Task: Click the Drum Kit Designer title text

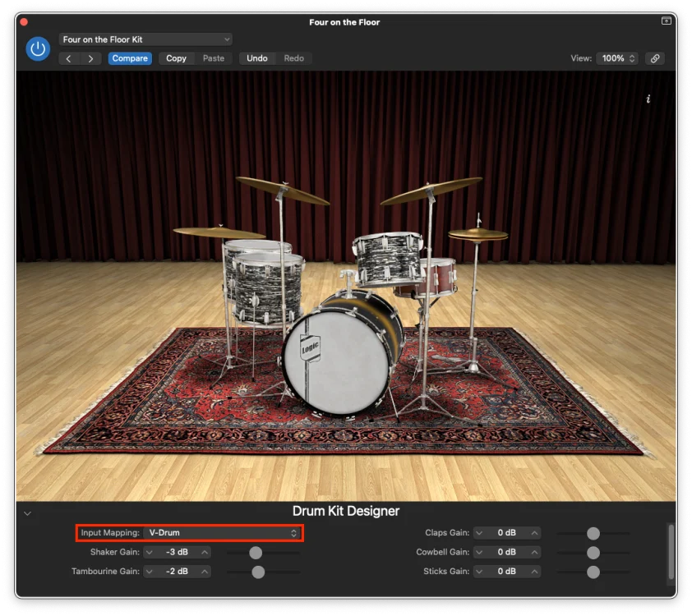Action: click(x=345, y=511)
